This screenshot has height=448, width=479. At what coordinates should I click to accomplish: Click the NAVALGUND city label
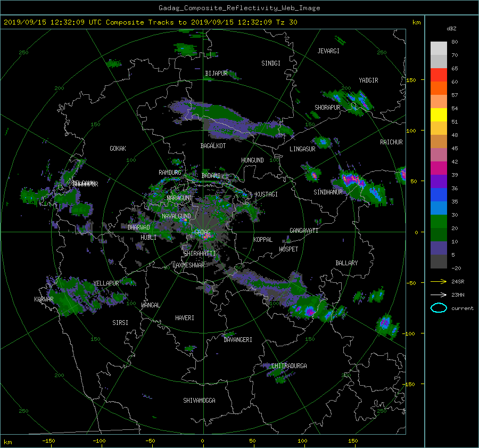(x=176, y=216)
